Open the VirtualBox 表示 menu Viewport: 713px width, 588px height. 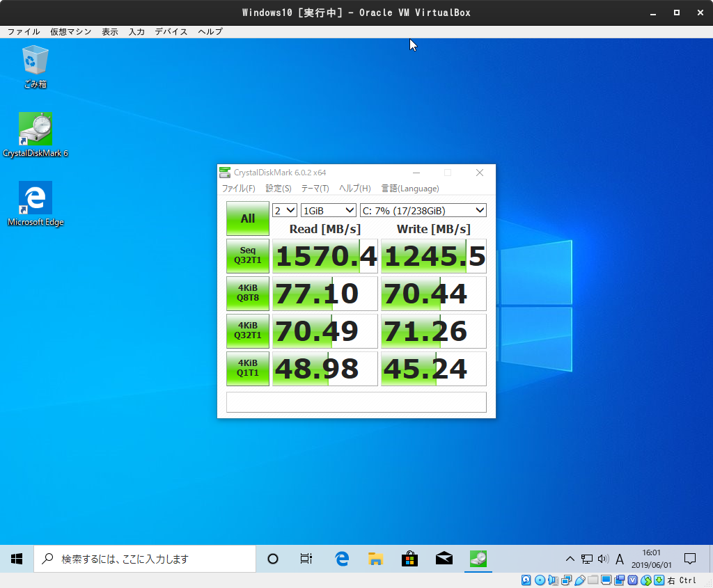coord(109,32)
